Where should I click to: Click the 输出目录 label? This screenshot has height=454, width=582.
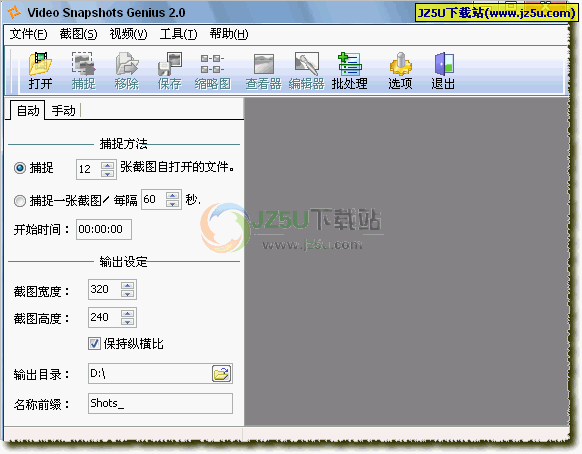[x=42, y=375]
